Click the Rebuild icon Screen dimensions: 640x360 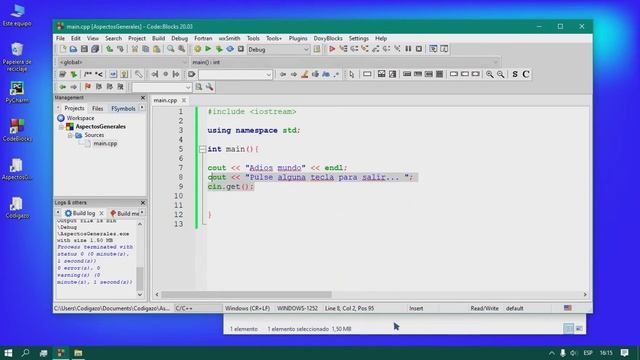pos(230,49)
